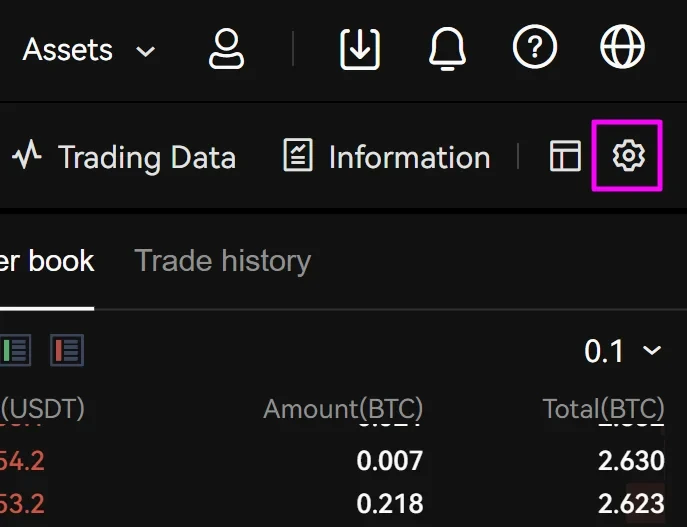Image resolution: width=687 pixels, height=527 pixels.
Task: Show sell-only order book view (red icon)
Action: [67, 351]
